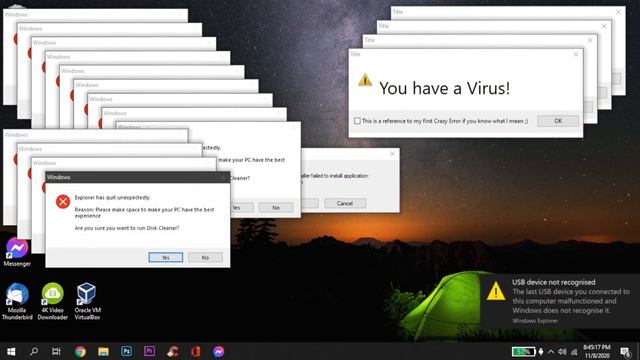The image size is (640, 360).
Task: Launch Oracle VM VirtualBox shortcut
Action: click(x=87, y=301)
